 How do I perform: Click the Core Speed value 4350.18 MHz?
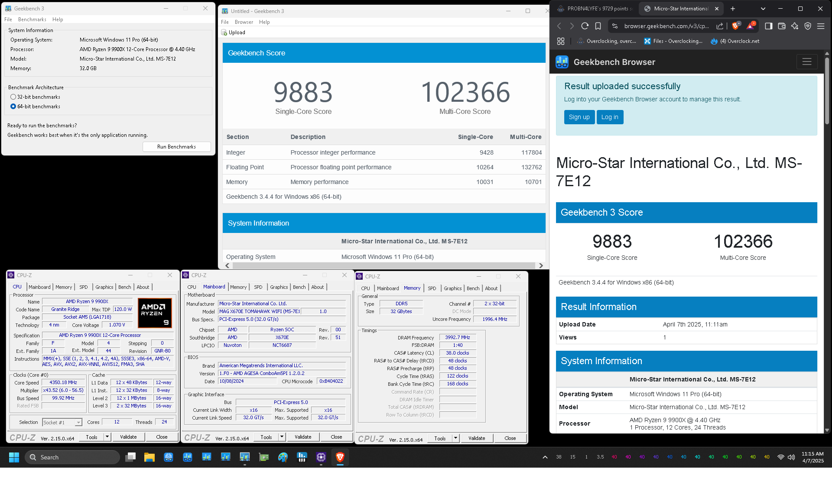63,382
